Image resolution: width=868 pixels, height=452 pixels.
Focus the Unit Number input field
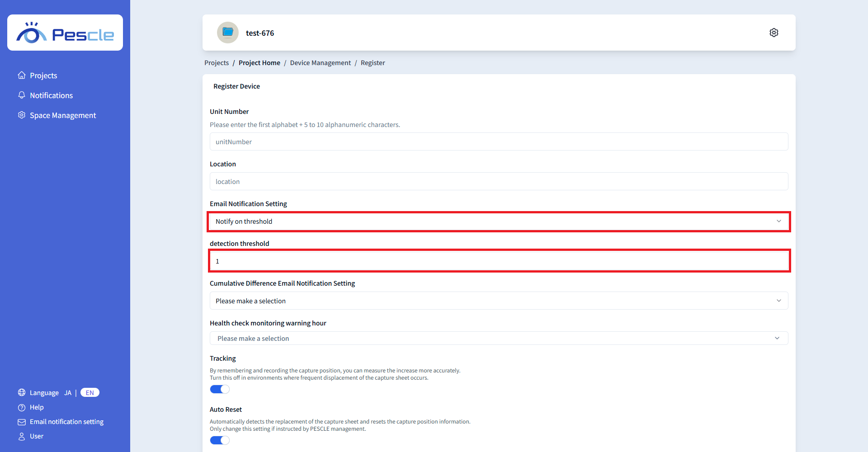pyautogui.click(x=499, y=142)
